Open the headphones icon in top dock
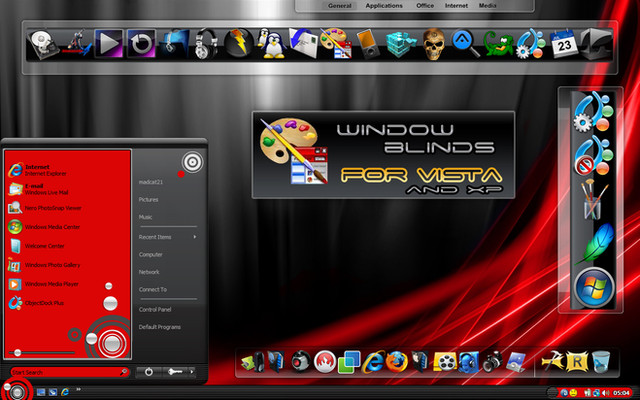640x400 pixels. (x=206, y=44)
